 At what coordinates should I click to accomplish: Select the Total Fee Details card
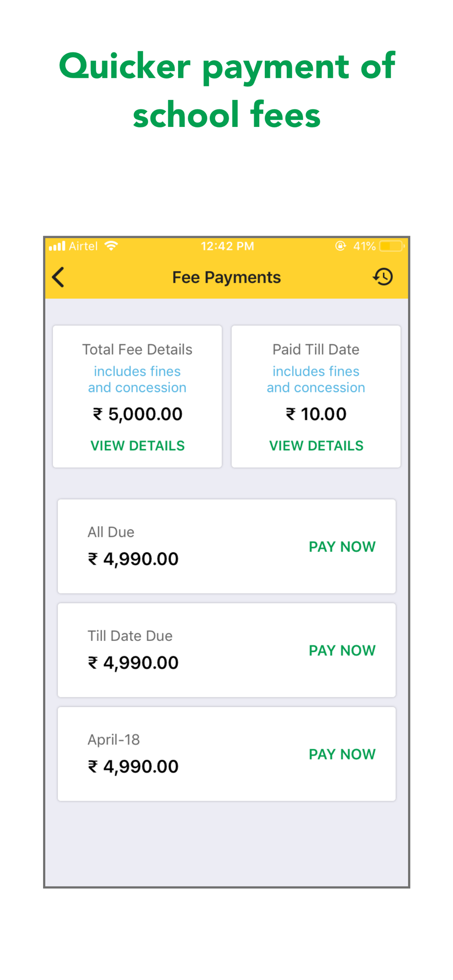[137, 396]
